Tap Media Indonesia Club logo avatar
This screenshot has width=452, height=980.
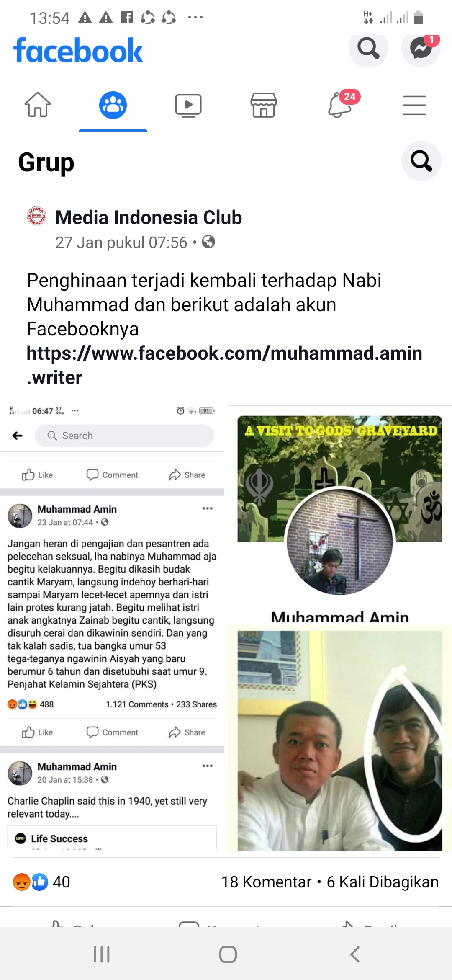(36, 216)
